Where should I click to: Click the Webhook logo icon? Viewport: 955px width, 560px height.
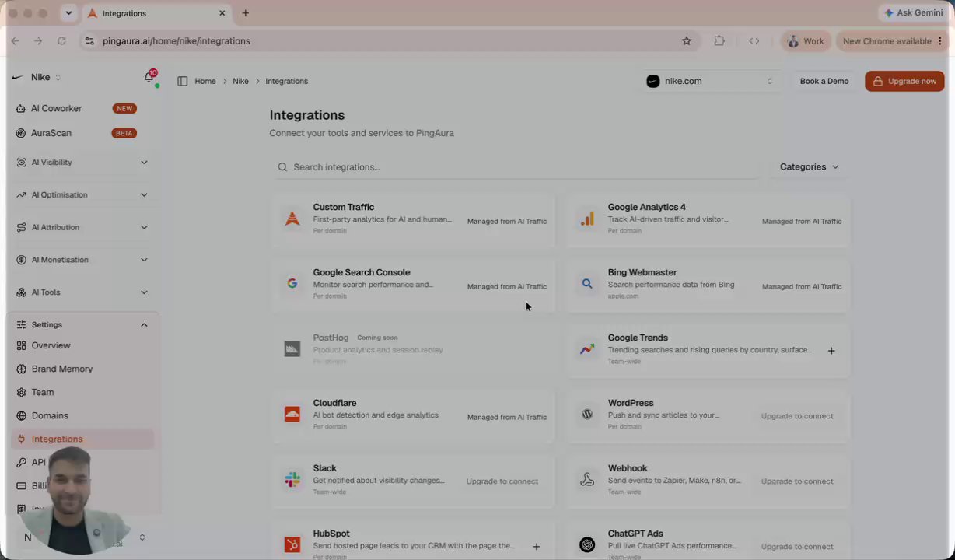(587, 480)
